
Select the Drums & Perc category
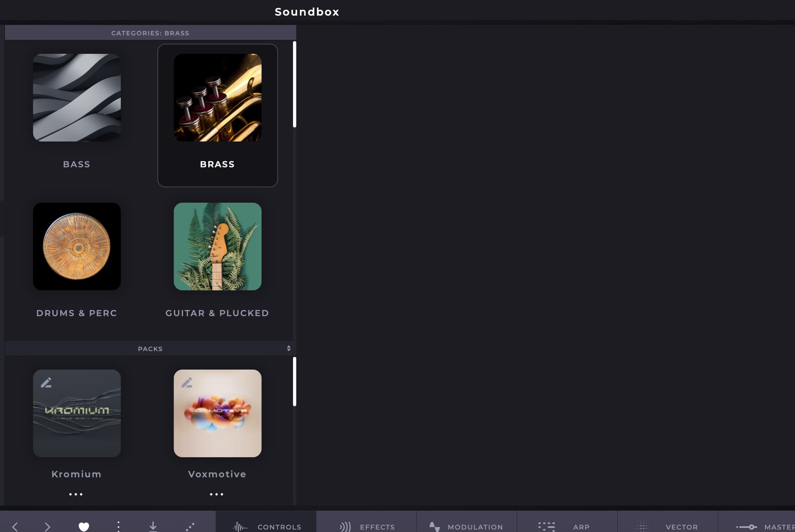pyautogui.click(x=77, y=247)
